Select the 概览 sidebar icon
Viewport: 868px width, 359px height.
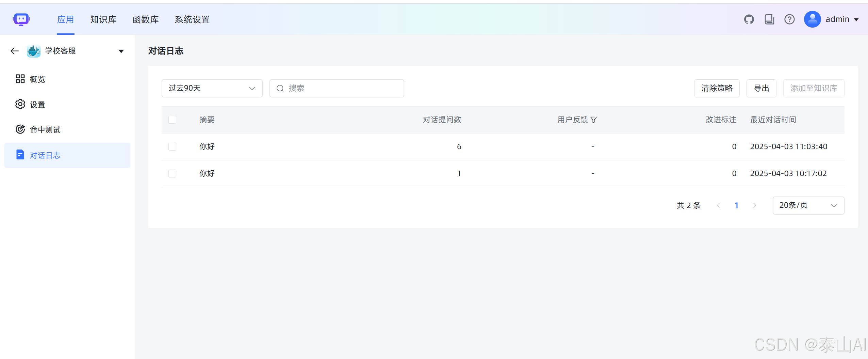click(20, 79)
